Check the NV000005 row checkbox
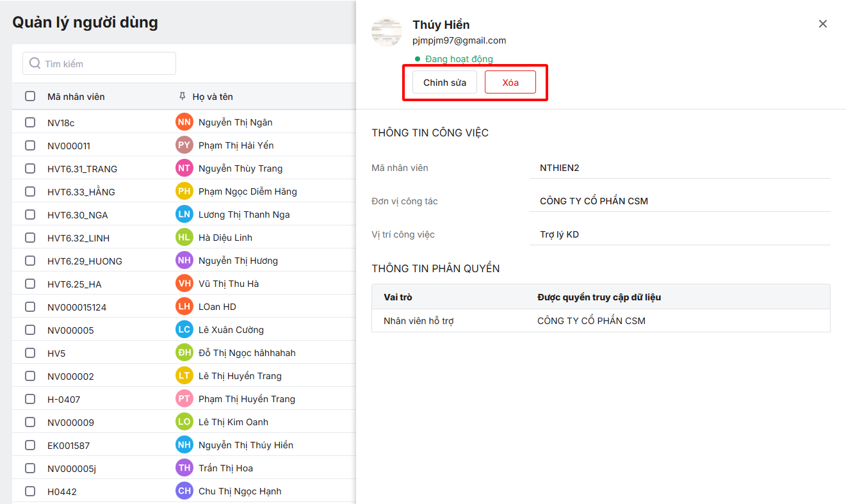Screen dimensions: 846x504 (30, 330)
